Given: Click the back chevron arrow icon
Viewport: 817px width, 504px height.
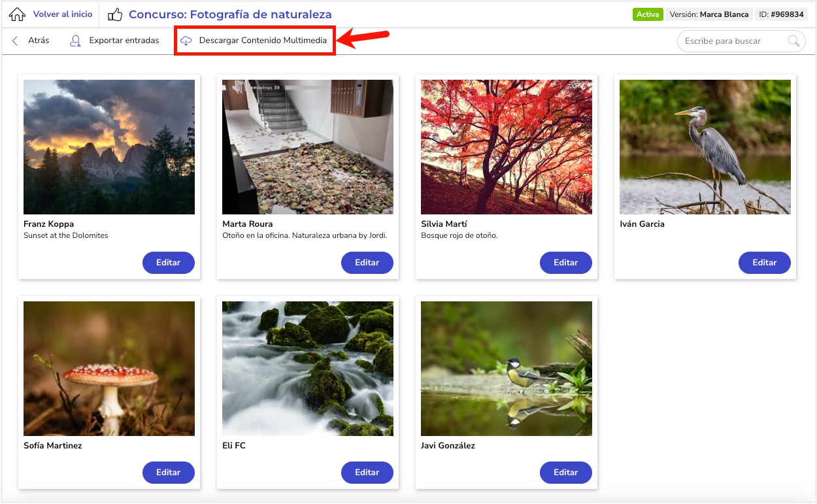Looking at the screenshot, I should 15,41.
